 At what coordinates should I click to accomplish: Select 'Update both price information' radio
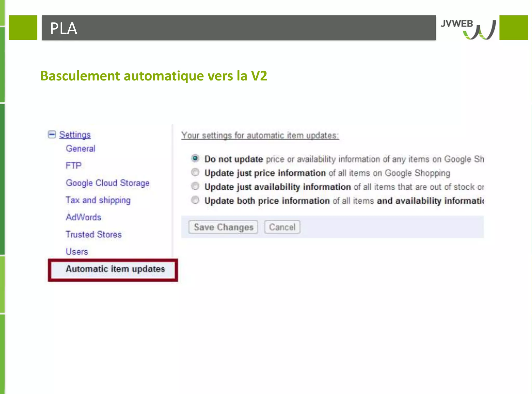pos(195,200)
